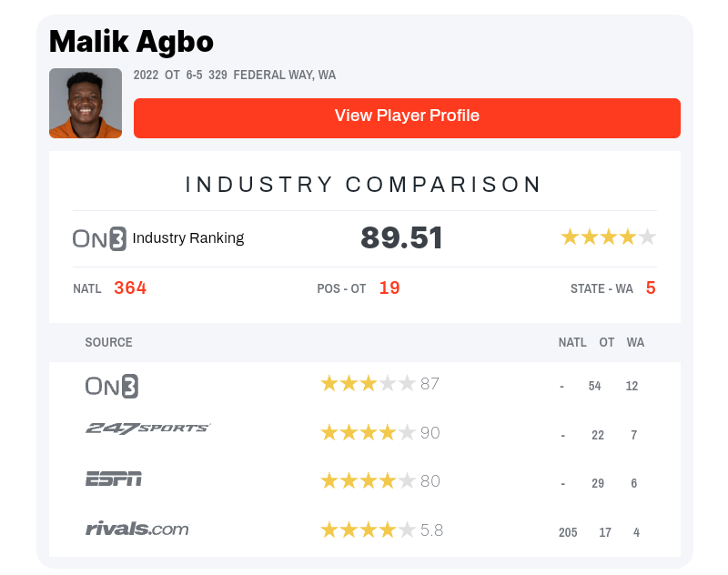728x575 pixels.
Task: Click the Washington state rank 5
Action: pyautogui.click(x=651, y=288)
